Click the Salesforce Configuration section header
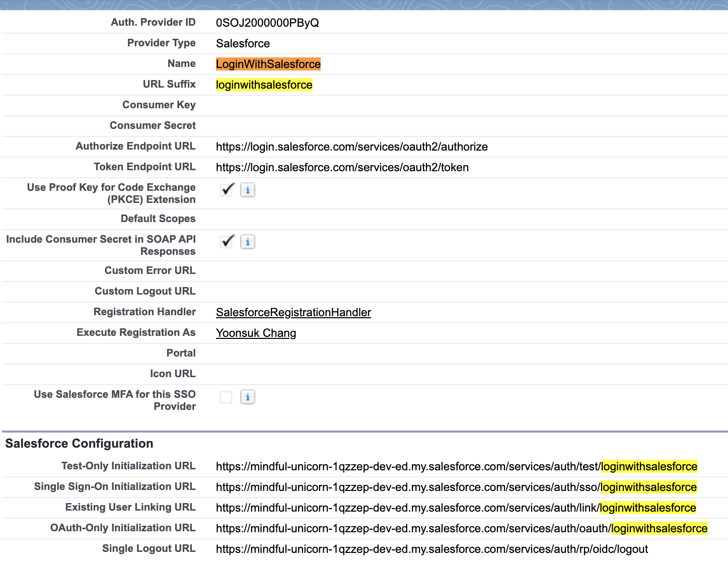 click(x=79, y=444)
